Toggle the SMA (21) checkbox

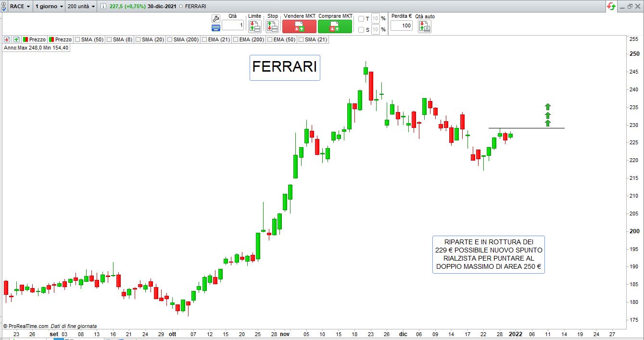pos(301,39)
